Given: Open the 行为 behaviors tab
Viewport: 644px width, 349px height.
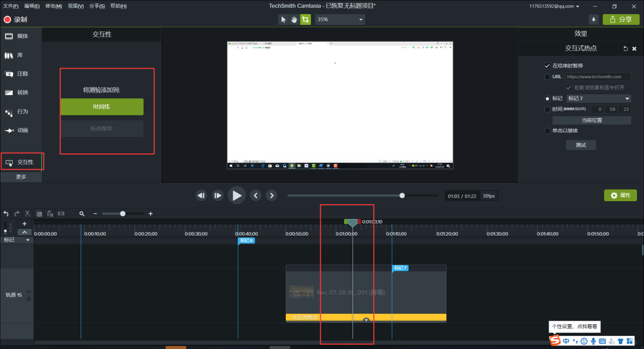Looking at the screenshot, I should (x=21, y=111).
